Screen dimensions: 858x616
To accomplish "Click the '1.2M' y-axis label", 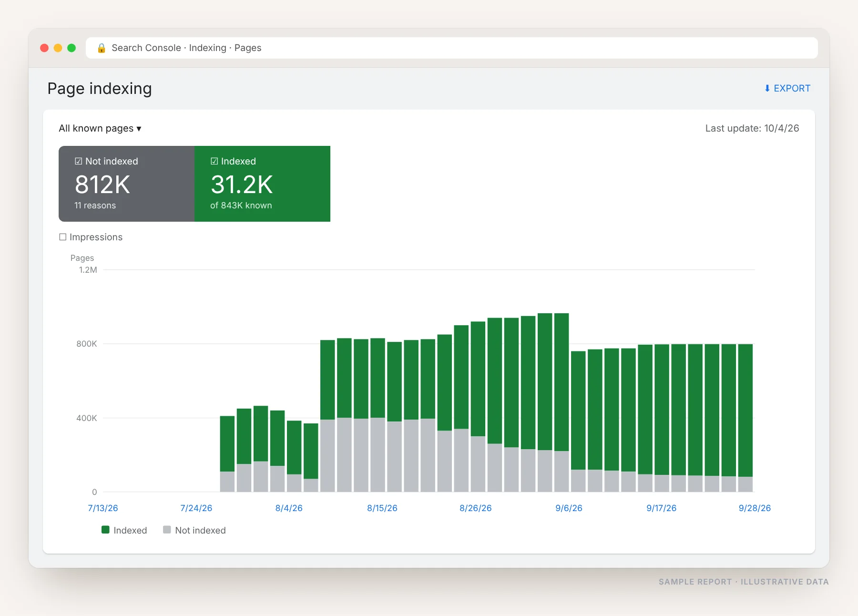I will (x=88, y=270).
